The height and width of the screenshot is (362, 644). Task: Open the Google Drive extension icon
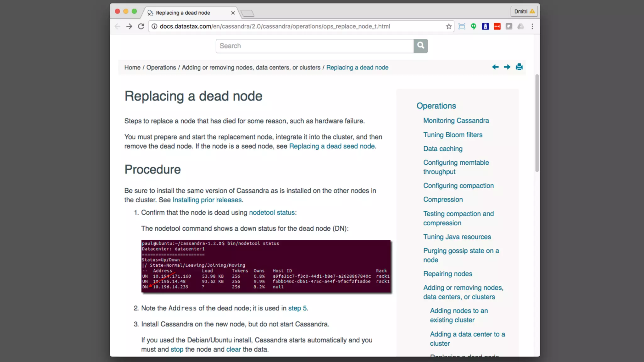click(x=521, y=26)
